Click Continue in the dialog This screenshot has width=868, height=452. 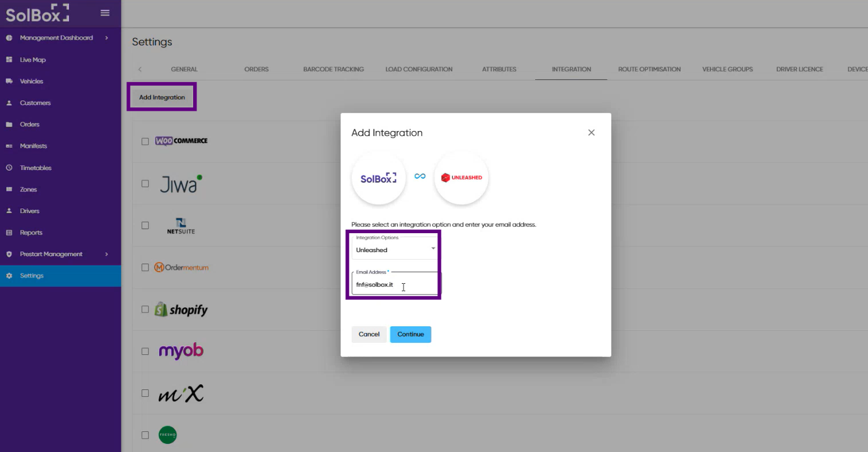pos(410,334)
